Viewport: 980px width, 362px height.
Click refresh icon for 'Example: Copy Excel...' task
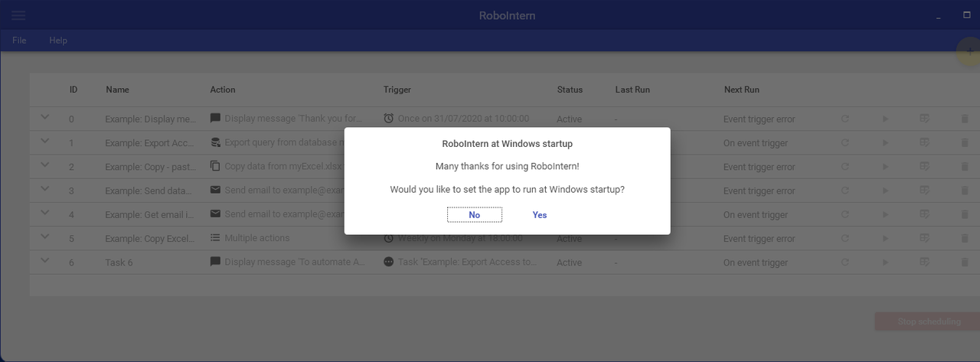(x=844, y=238)
